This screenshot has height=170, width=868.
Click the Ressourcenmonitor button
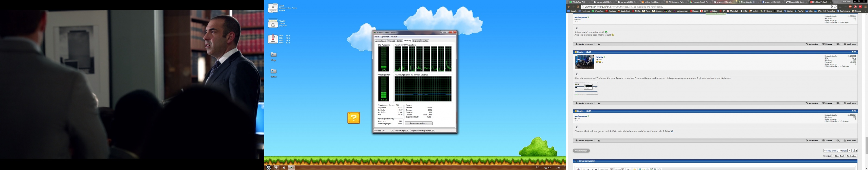[419, 124]
